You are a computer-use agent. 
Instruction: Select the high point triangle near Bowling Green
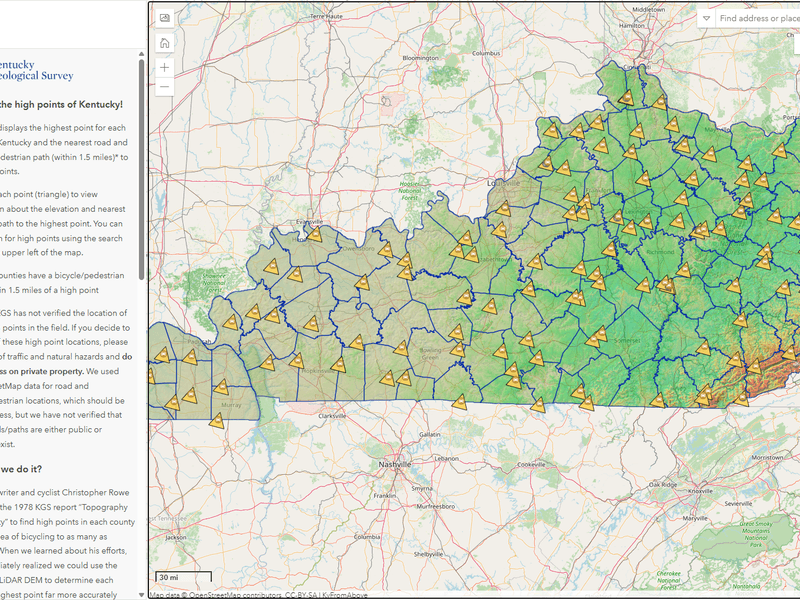[x=401, y=350]
